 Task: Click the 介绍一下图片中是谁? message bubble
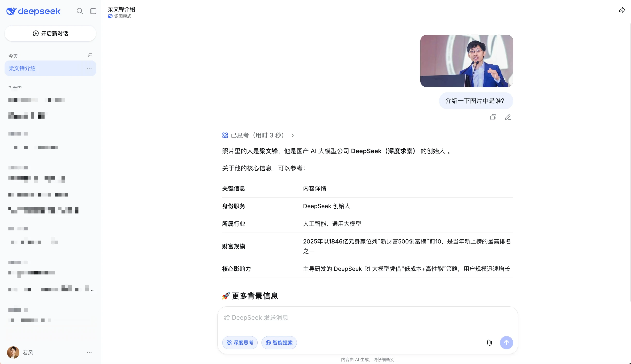pyautogui.click(x=476, y=101)
